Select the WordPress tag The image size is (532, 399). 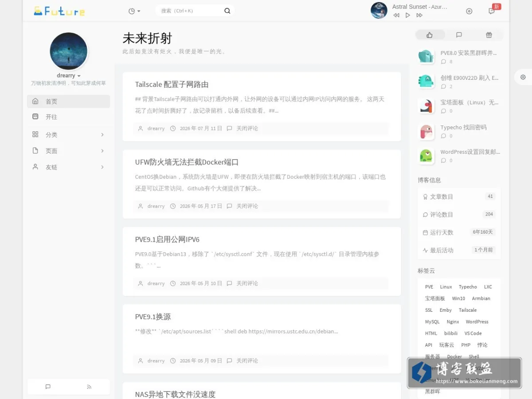[477, 322]
